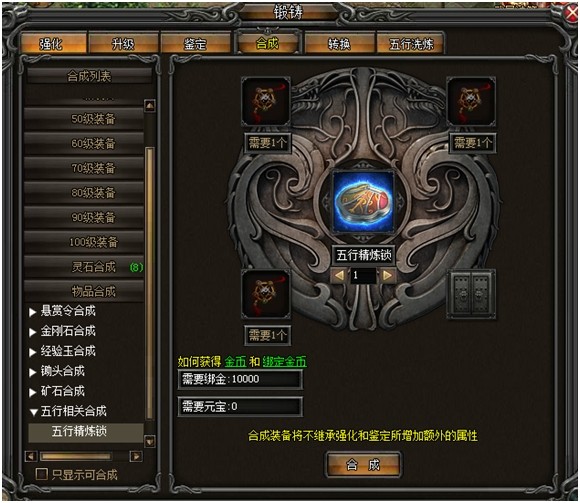Screen dimensions: 580x503
Task: Click the locked door slot icon
Action: (471, 294)
